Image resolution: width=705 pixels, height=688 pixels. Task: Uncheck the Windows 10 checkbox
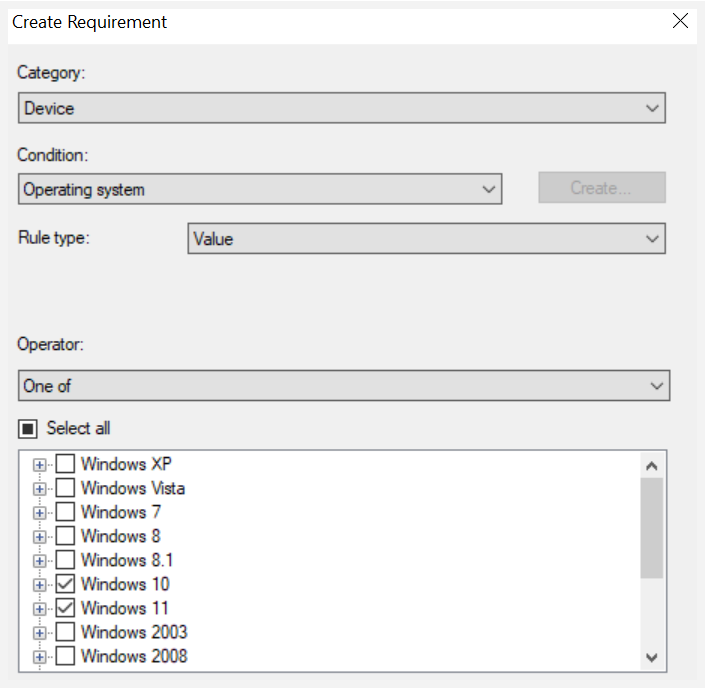(x=65, y=584)
